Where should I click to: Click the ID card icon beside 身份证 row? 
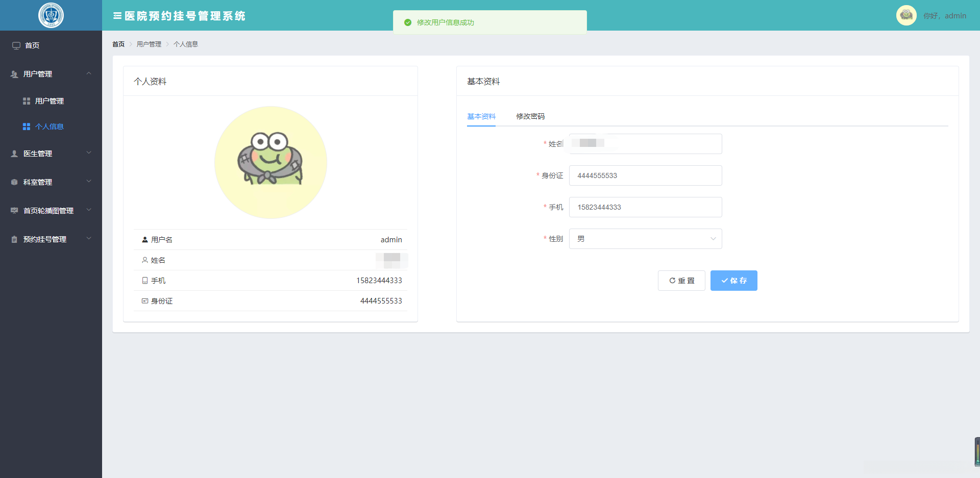click(x=145, y=301)
